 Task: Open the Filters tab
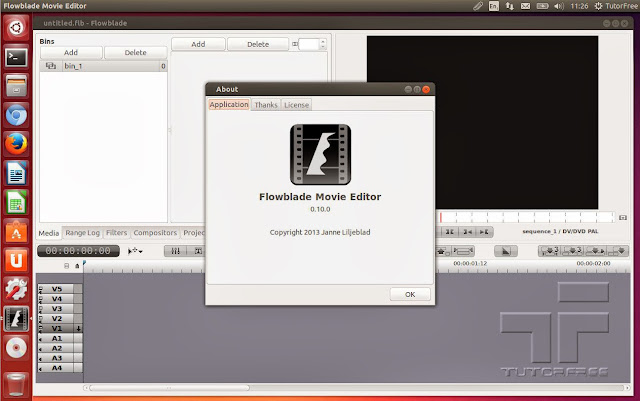click(117, 233)
